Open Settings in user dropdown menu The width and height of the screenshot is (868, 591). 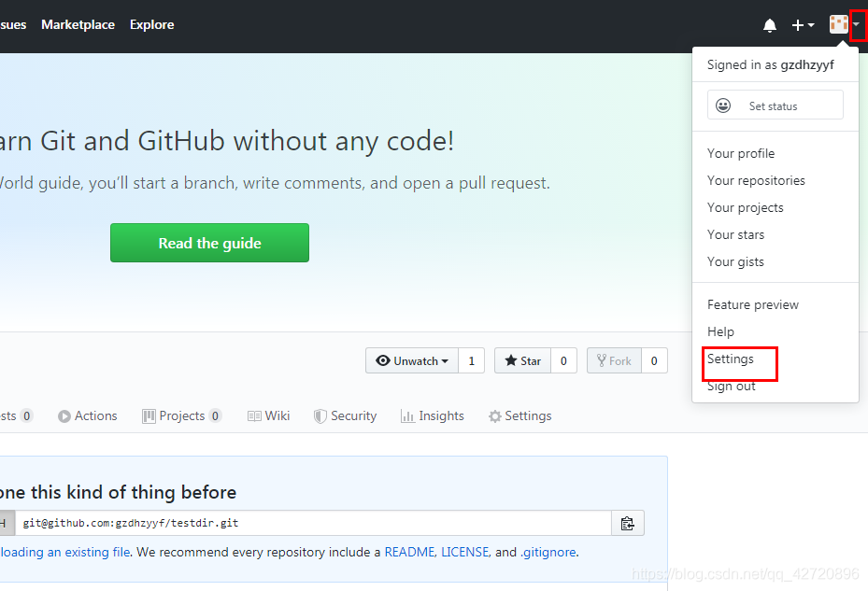point(730,359)
